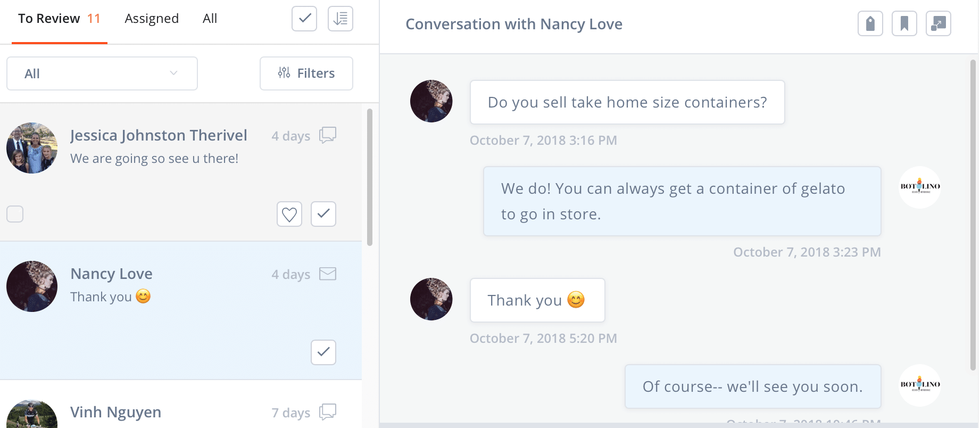This screenshot has width=980, height=428.
Task: Tick the checkbox on Jessica's message
Action: 15,214
